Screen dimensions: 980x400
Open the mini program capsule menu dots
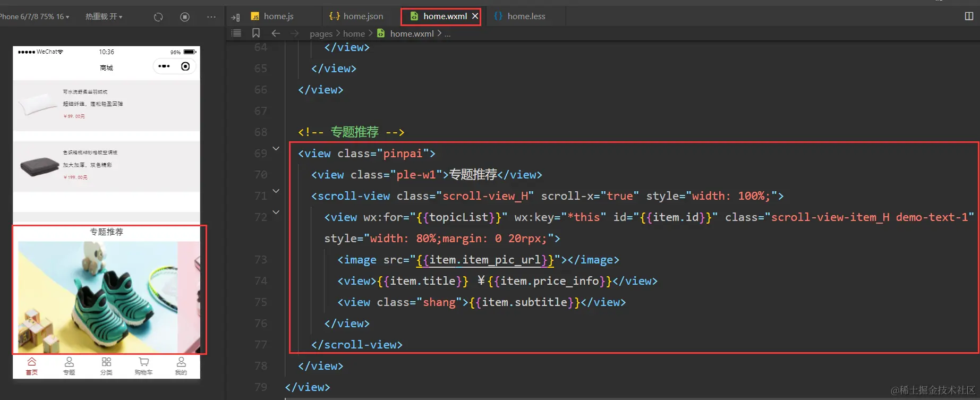[164, 66]
